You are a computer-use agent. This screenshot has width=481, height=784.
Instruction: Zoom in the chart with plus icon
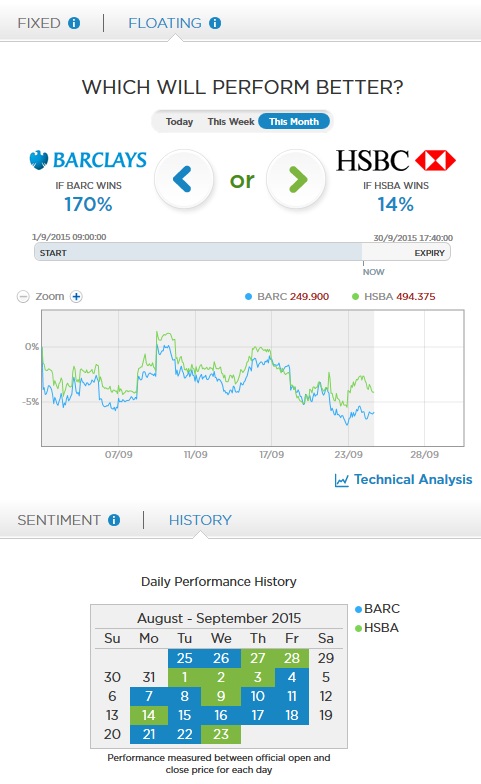coord(76,296)
